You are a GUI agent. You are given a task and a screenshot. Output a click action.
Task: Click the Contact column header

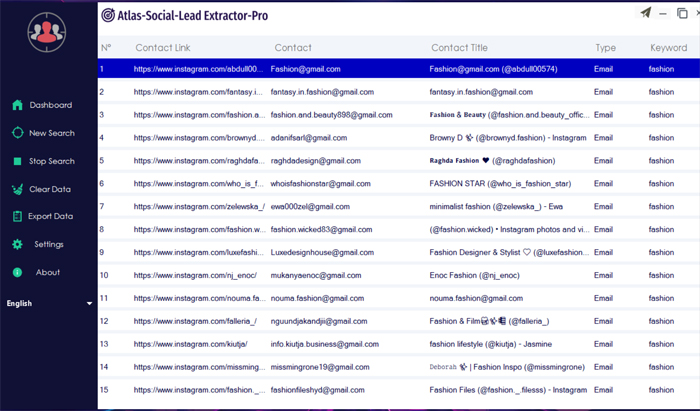tap(293, 48)
